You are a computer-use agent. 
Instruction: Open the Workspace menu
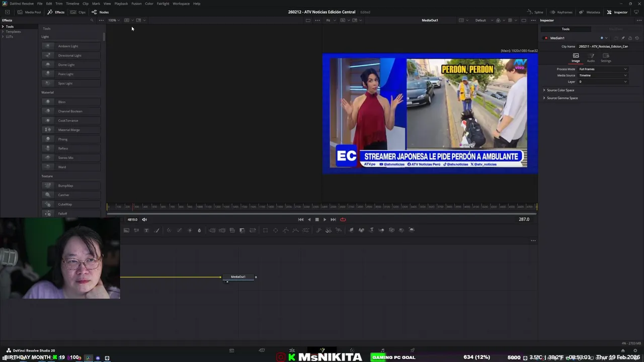181,4
